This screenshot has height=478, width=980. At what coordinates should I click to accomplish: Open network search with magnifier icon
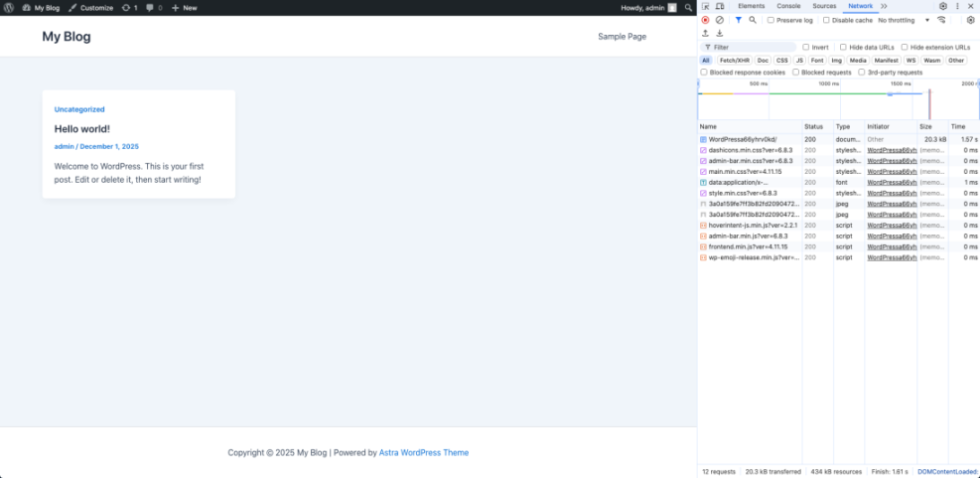[x=753, y=20]
